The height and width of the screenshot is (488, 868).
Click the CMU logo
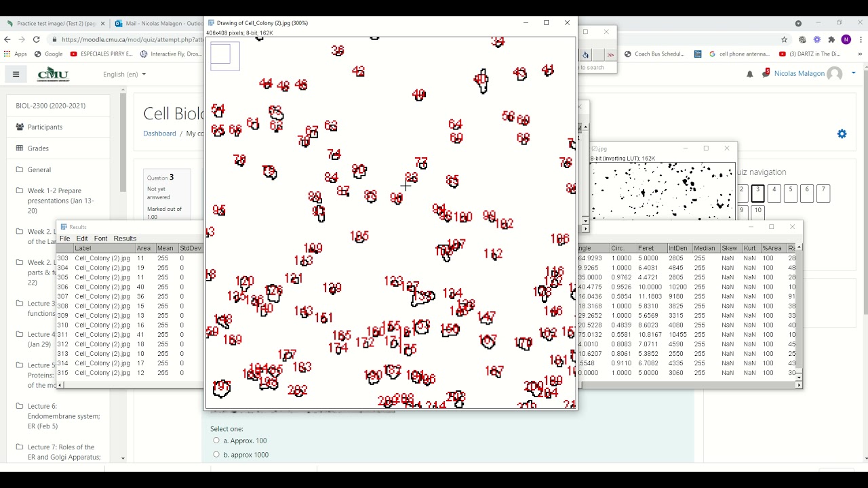[53, 74]
